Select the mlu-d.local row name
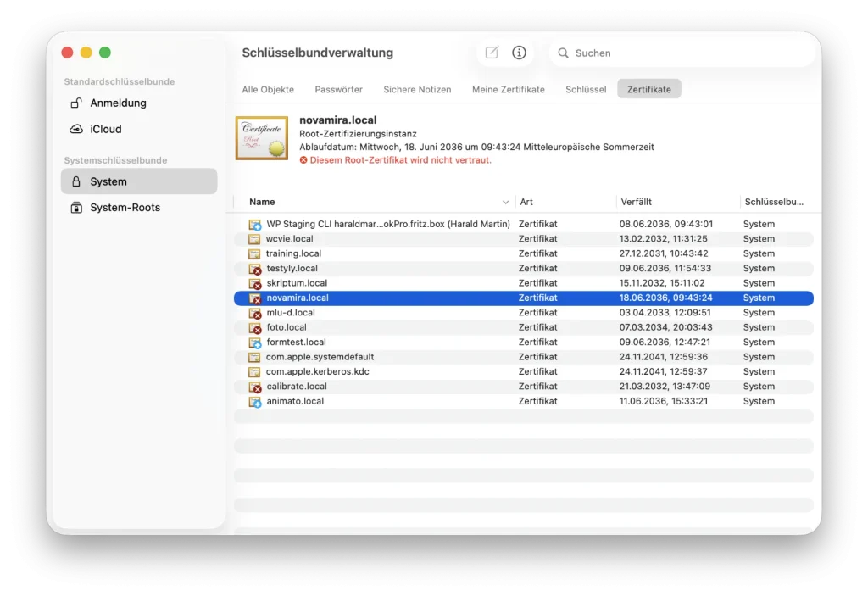Screen dimensions: 868x596 pos(291,312)
